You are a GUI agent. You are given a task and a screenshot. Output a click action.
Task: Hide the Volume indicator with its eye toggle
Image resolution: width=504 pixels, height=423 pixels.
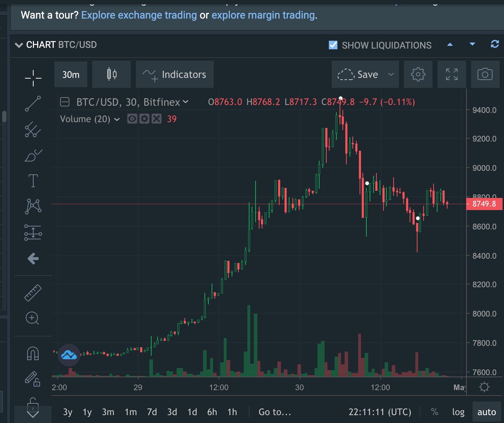tap(132, 119)
